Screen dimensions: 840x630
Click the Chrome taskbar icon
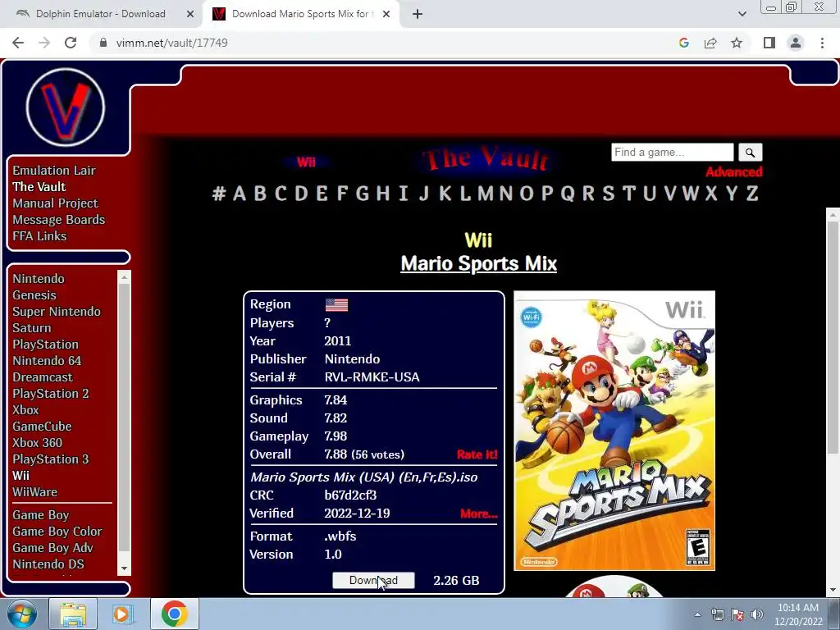(174, 614)
